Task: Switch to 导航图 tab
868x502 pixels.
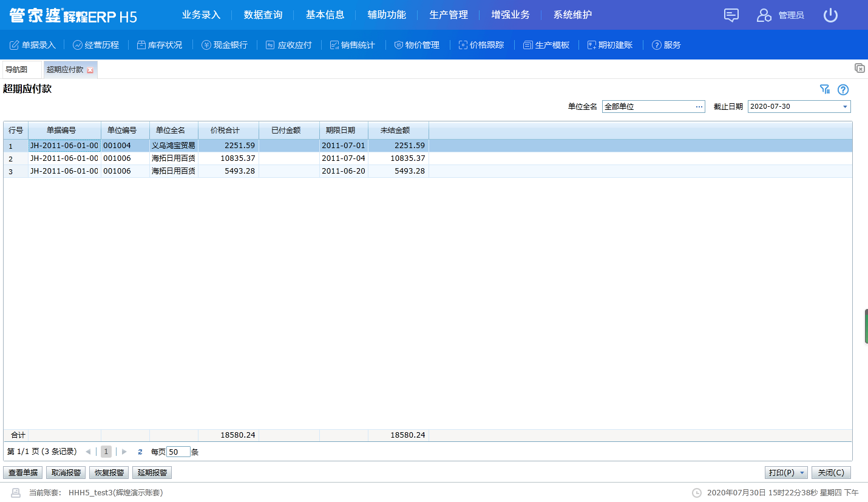Action: coord(22,70)
